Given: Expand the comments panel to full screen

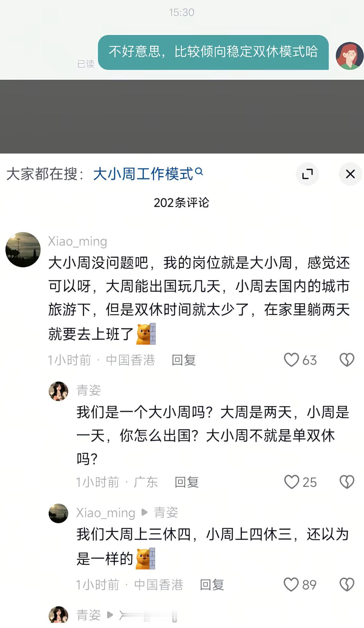Looking at the screenshot, I should click(308, 174).
